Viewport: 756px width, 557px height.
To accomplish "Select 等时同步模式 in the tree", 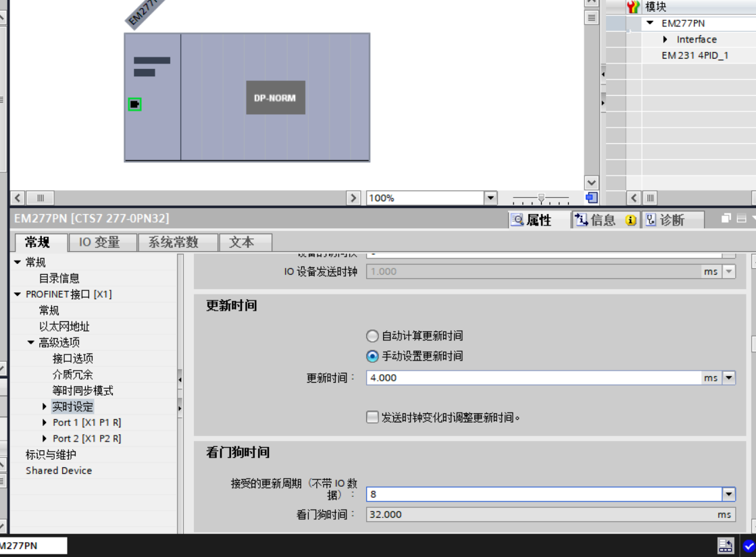I will pos(83,390).
